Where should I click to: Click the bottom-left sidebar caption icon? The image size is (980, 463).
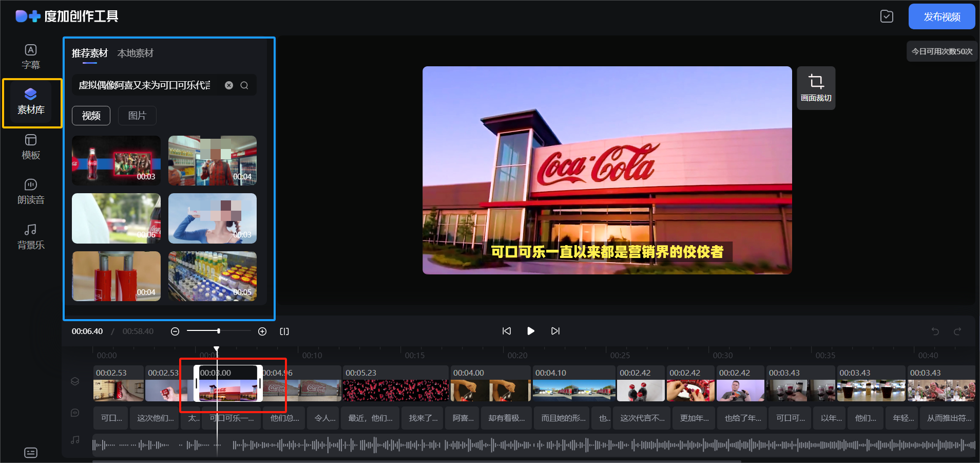coord(31,453)
